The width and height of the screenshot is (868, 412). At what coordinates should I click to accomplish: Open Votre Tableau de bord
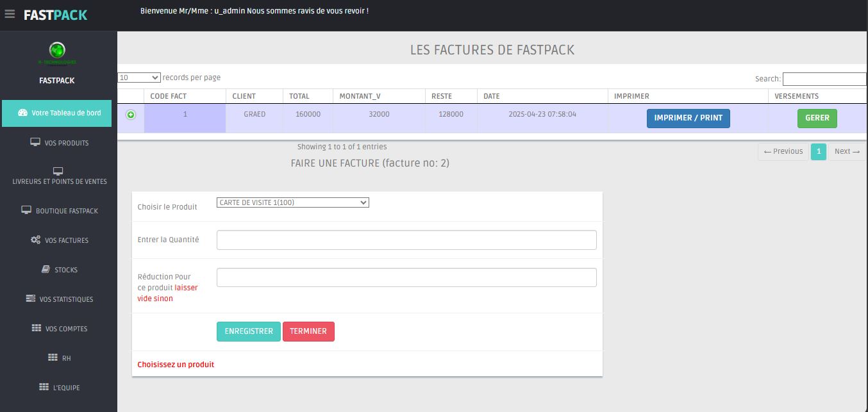coord(56,113)
